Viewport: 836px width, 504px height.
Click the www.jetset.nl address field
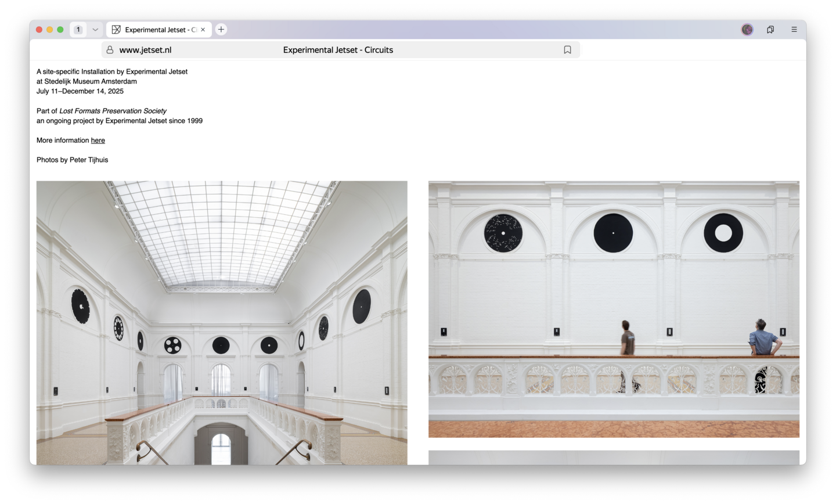tap(145, 50)
